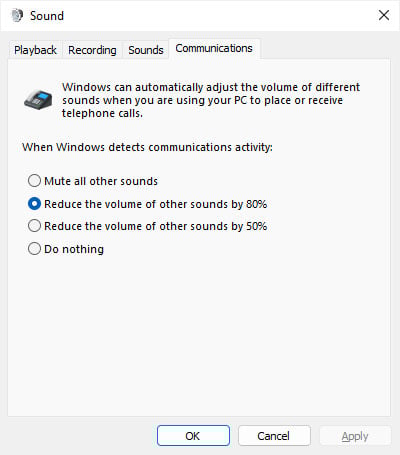Image resolution: width=400 pixels, height=455 pixels.
Task: Click the "When Windows detects communications activity" label
Action: tap(147, 147)
